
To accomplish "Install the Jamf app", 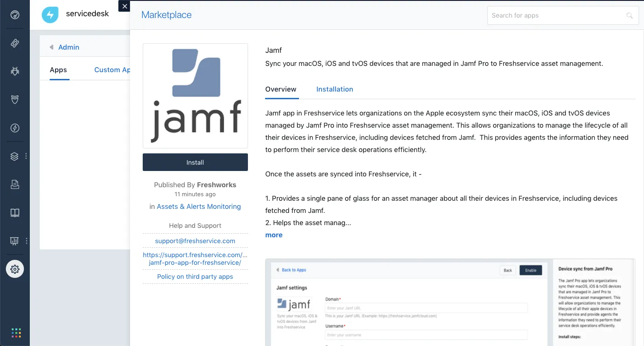I will click(x=195, y=162).
